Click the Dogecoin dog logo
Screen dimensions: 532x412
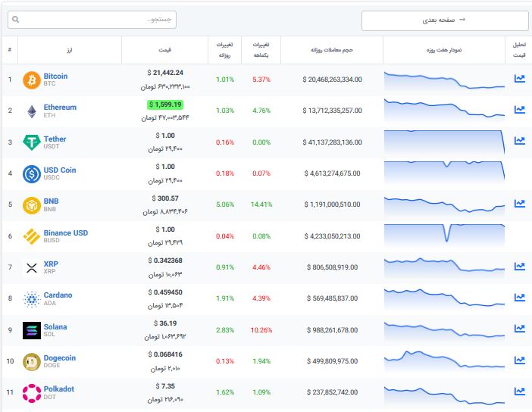click(x=32, y=362)
